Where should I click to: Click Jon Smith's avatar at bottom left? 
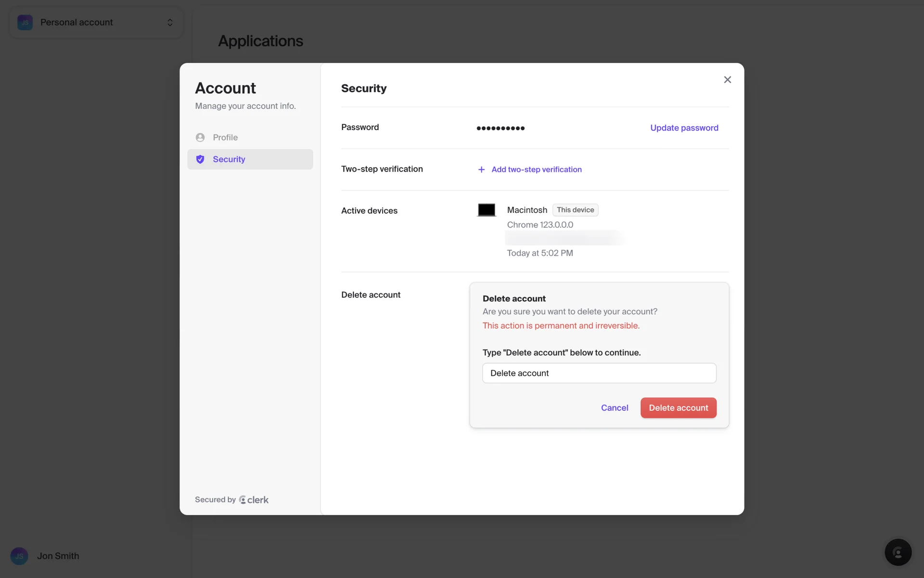point(19,556)
